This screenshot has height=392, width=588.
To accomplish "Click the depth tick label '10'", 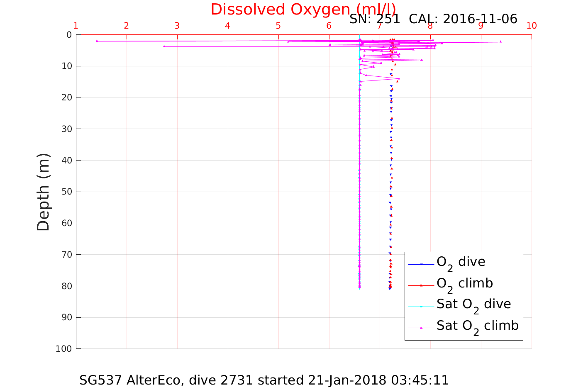I will tap(67, 66).
